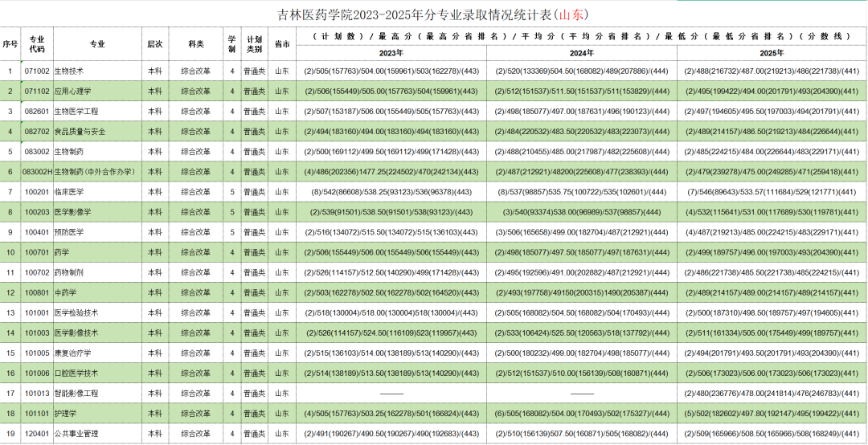Screen dimensions: 868x445
Task: Click major code 101101
Action: coord(37,414)
